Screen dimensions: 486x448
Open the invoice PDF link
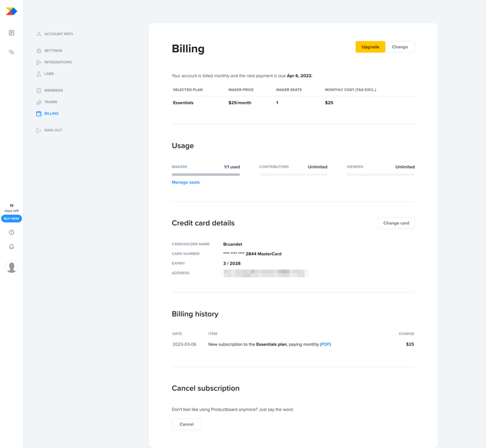tap(327, 344)
